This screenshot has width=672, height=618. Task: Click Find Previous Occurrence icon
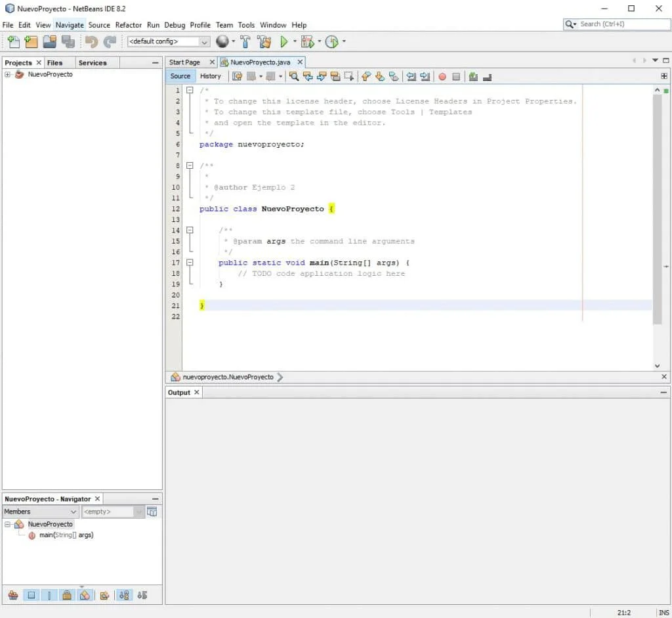click(308, 76)
